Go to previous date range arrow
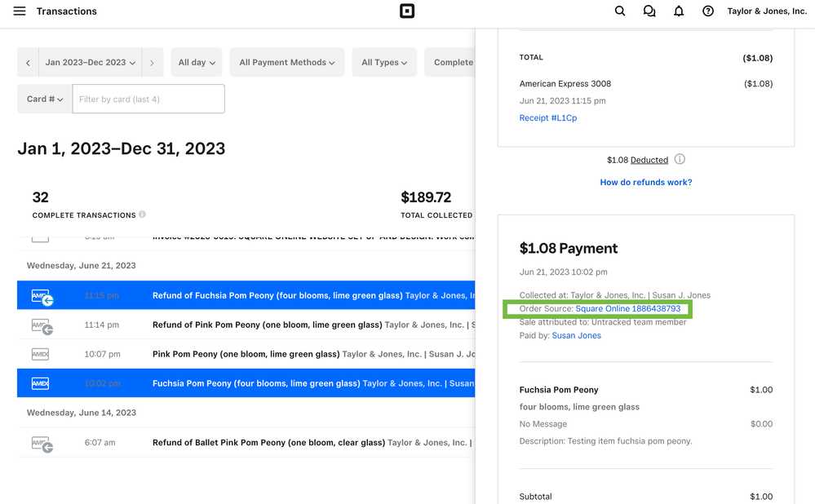The image size is (815, 504). pos(28,62)
